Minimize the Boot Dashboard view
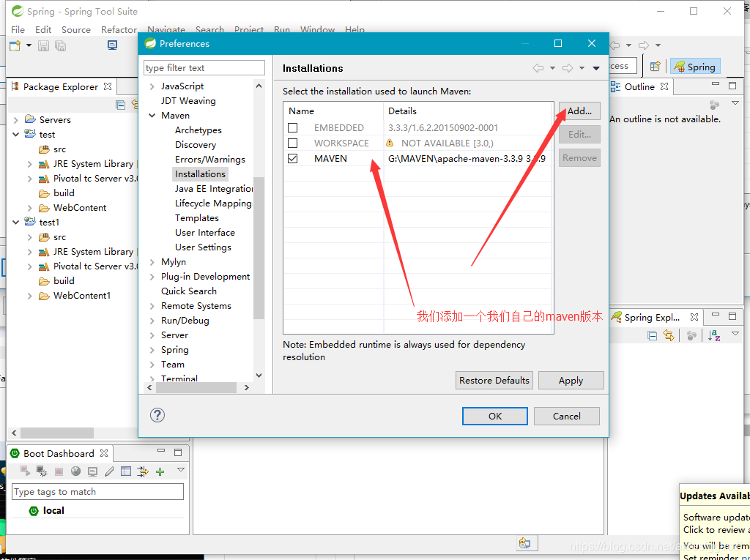750x560 pixels. pos(161,451)
